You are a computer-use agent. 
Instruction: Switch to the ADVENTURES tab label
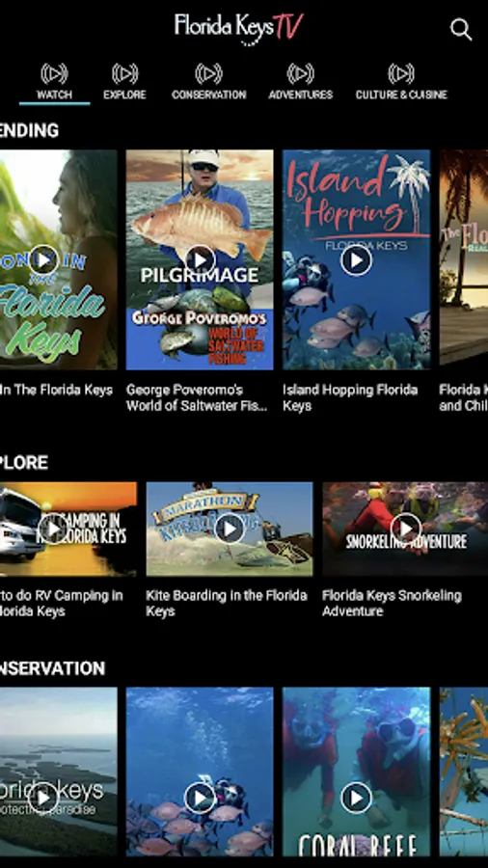coord(301,95)
